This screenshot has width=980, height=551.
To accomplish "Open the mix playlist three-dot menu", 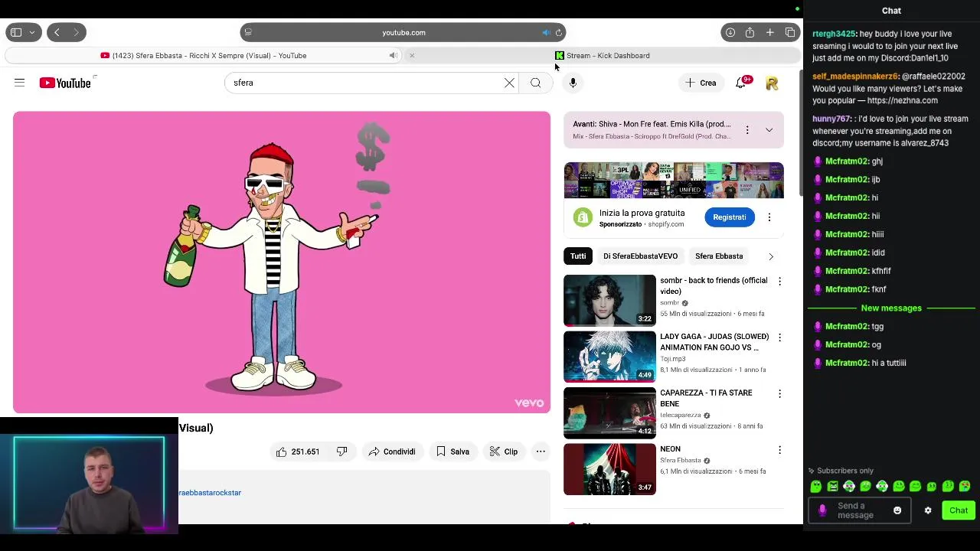I will pyautogui.click(x=747, y=130).
